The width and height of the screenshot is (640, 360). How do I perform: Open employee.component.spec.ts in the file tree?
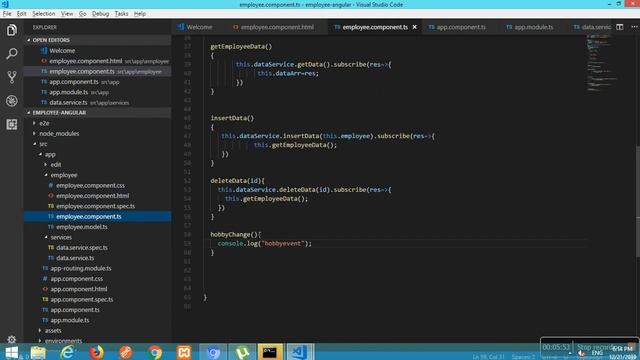(96, 206)
